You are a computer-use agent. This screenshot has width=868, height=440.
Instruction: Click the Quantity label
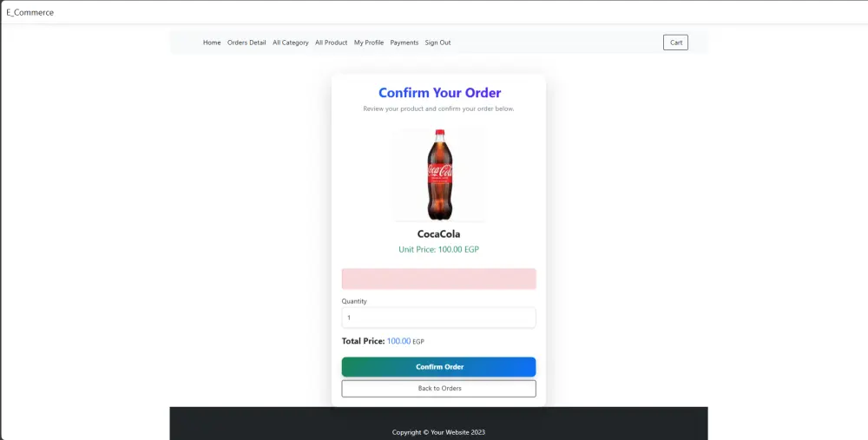354,301
